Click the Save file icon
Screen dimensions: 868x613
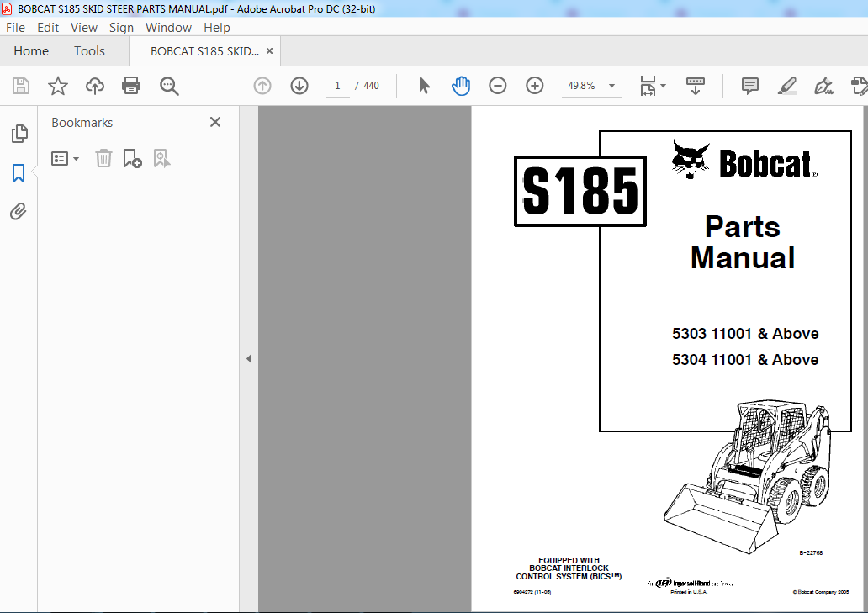click(x=21, y=86)
